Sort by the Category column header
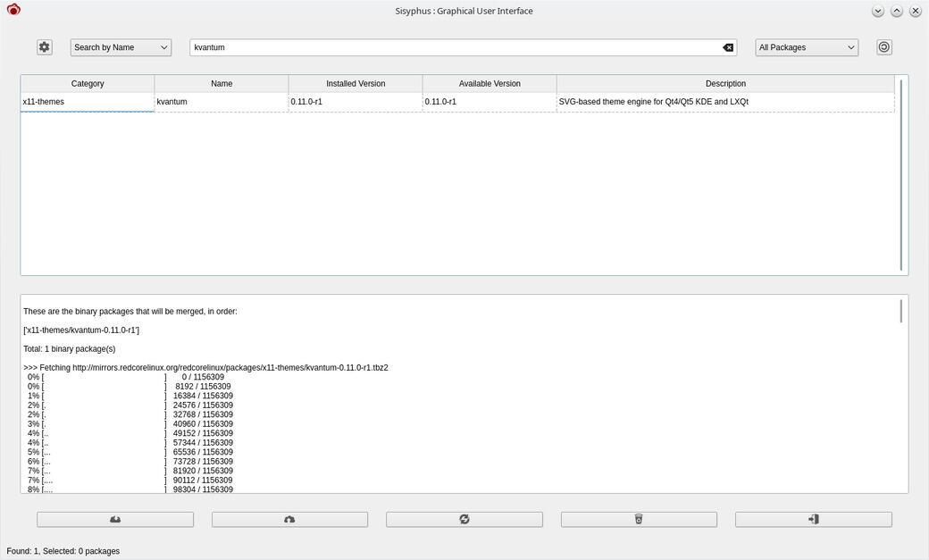This screenshot has width=929, height=560. pos(88,84)
